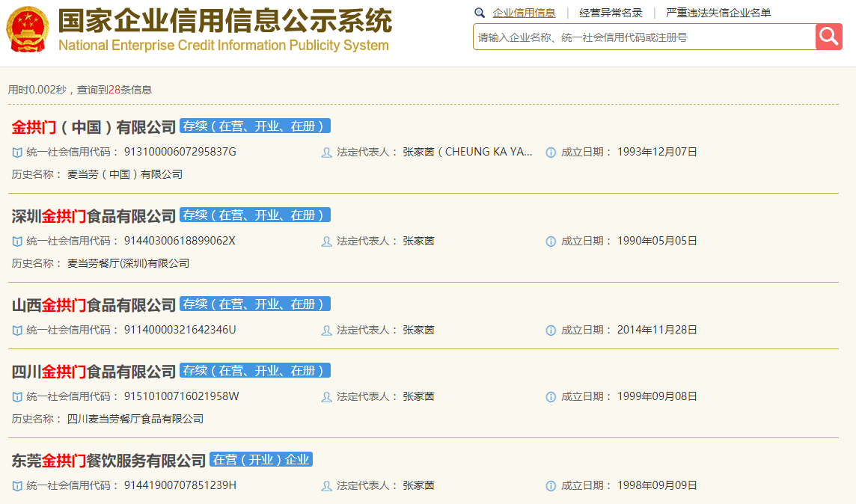Open 四川金拱门食品有限公司 result

94,371
